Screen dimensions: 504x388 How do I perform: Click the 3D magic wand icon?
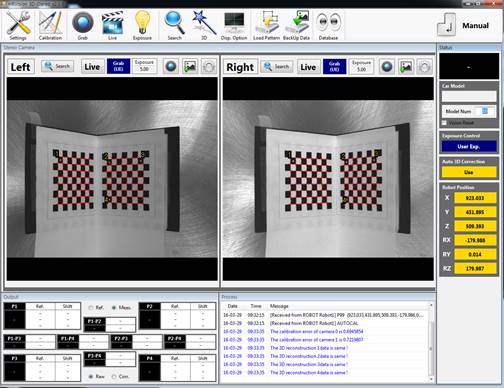coord(204,25)
